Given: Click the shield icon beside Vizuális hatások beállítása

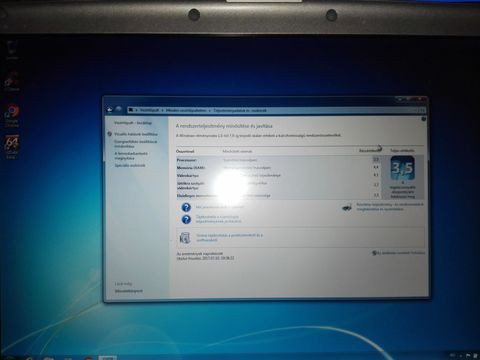Looking at the screenshot, I should [109, 134].
